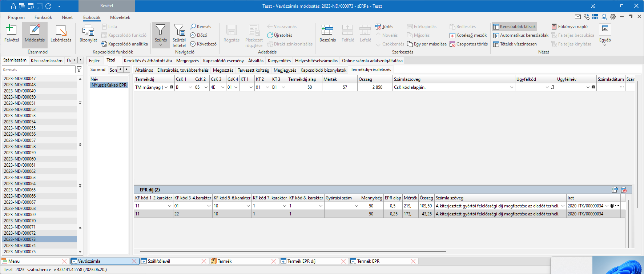The width and height of the screenshot is (644, 274).
Task: Select invoice 2023-ND/000060 in the list
Action: pyautogui.click(x=20, y=159)
